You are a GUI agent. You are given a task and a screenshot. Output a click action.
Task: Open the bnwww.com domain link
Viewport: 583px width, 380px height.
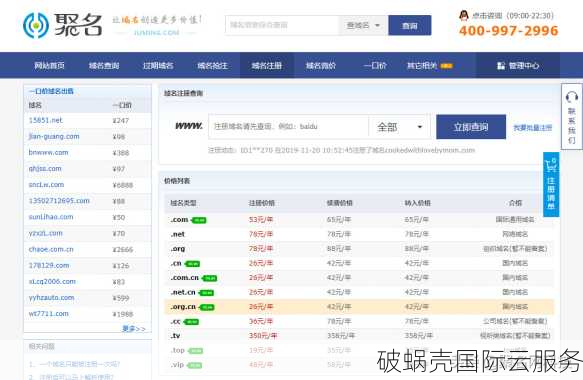coord(48,152)
